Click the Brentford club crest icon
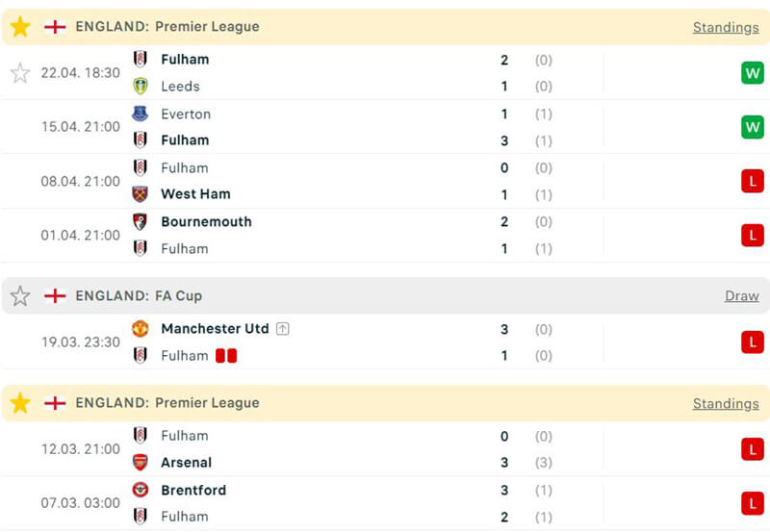Image resolution: width=770 pixels, height=532 pixels. pyautogui.click(x=141, y=490)
